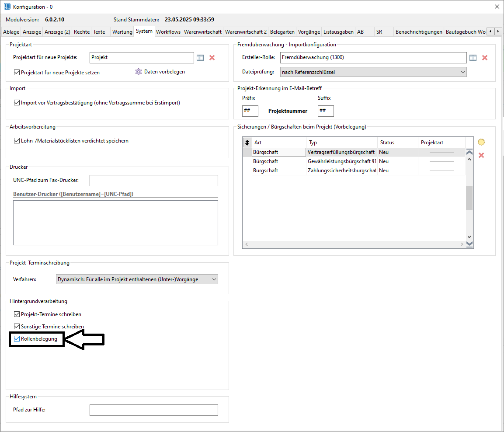The image size is (504, 432).
Task: Select the System tab
Action: 144,31
